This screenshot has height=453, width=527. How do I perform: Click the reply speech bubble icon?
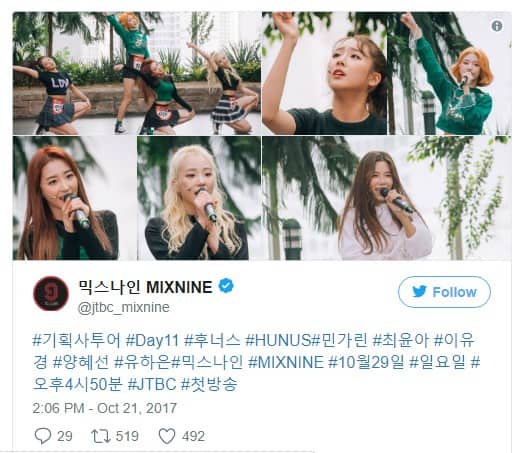43,436
